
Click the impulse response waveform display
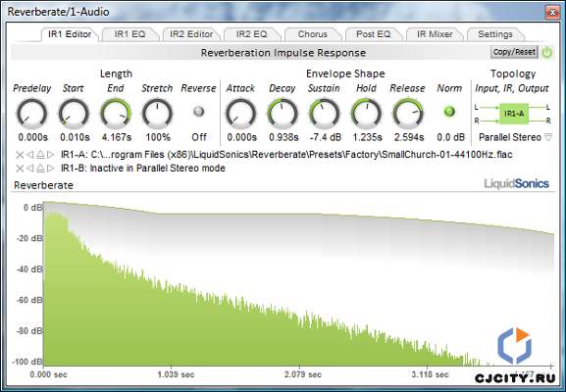pyautogui.click(x=298, y=283)
